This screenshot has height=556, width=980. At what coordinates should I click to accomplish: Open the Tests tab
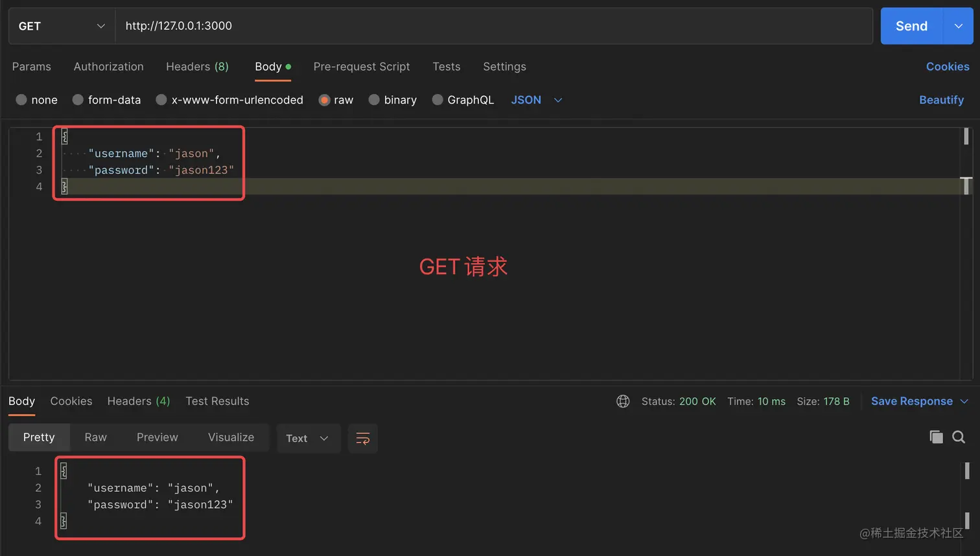tap(446, 67)
